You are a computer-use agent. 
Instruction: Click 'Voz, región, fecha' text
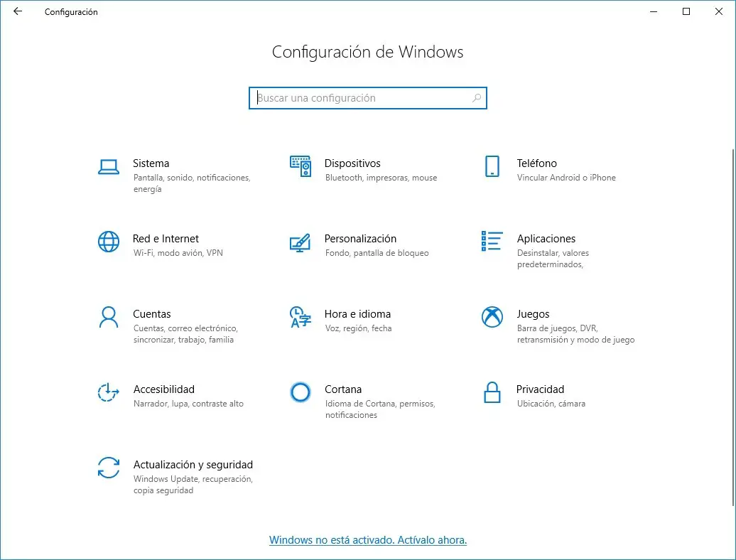(x=359, y=328)
